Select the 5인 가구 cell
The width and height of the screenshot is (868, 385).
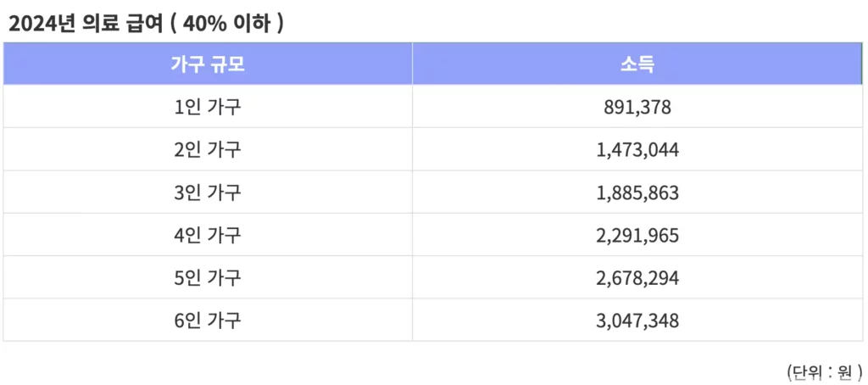tap(208, 277)
